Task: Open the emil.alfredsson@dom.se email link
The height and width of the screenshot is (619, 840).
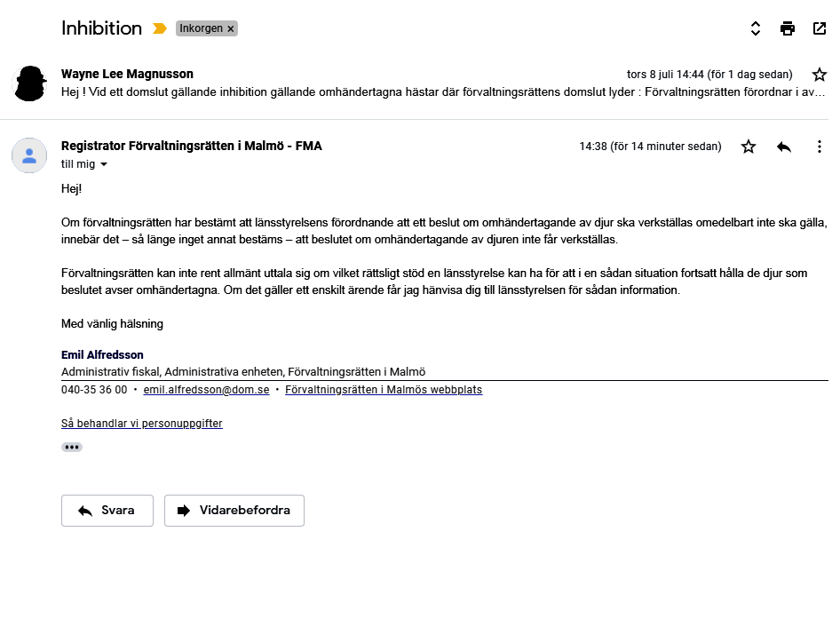Action: pos(206,390)
